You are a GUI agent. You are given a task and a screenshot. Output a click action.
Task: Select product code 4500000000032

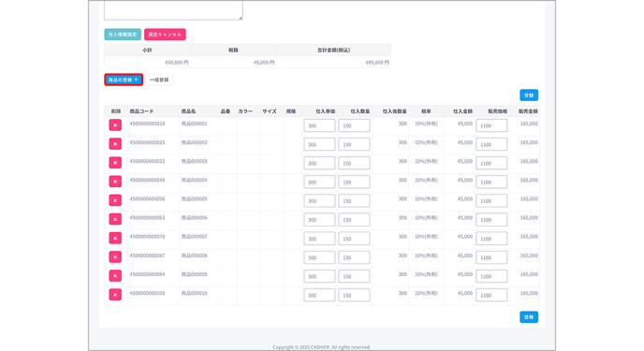(x=147, y=161)
